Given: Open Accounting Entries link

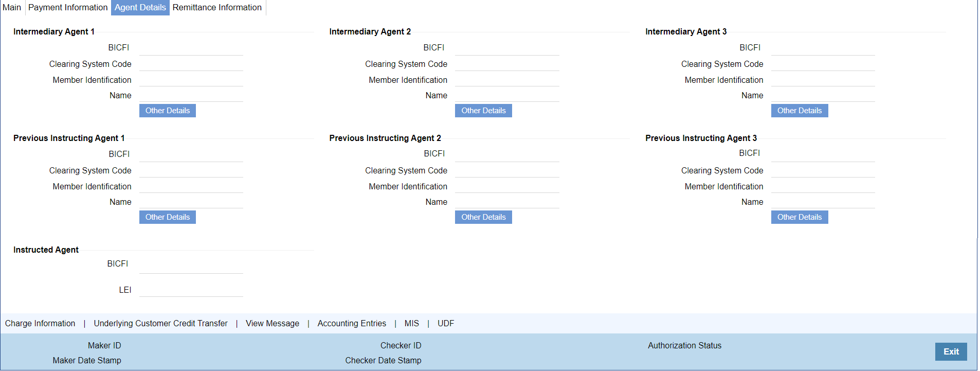Looking at the screenshot, I should (x=352, y=324).
